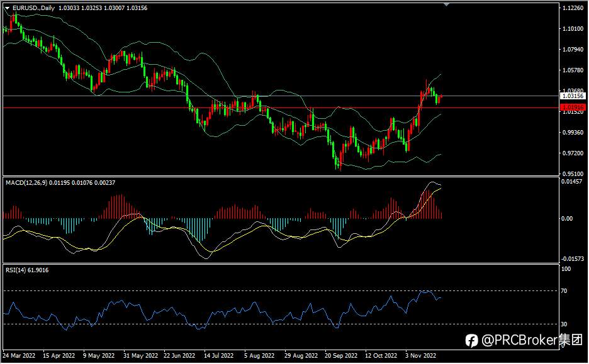Click the 0.99360 price scale value
Viewport: 589px width, 364px height.
point(573,133)
